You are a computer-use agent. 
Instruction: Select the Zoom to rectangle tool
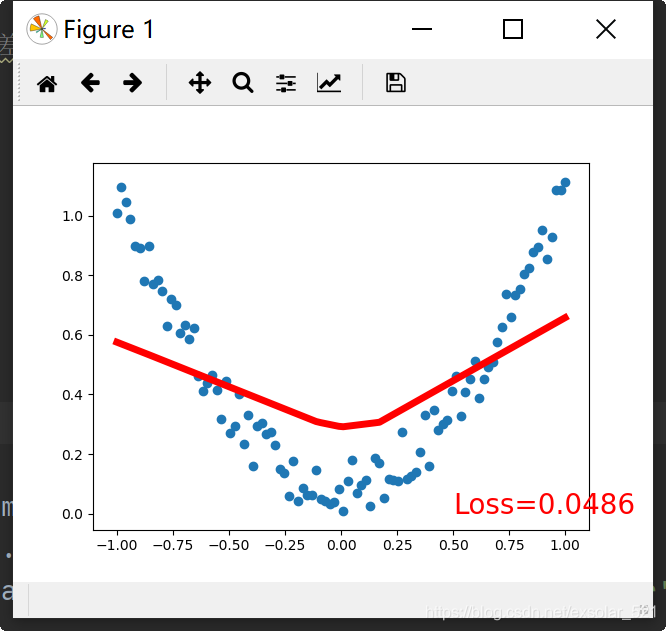point(243,82)
